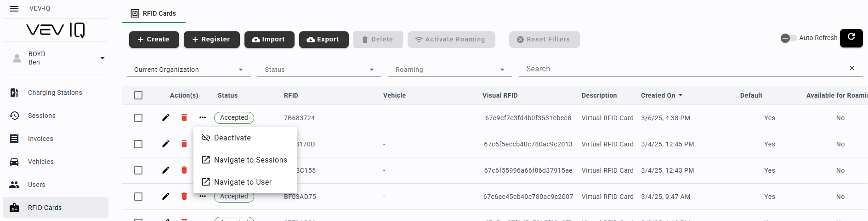Check the select-all header checkbox
868x221 pixels.
[x=138, y=95]
